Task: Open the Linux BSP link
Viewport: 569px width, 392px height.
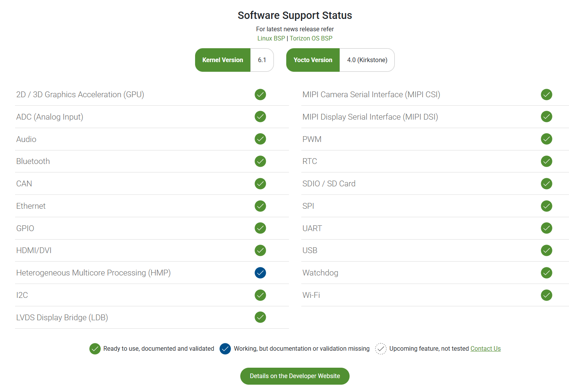Action: click(271, 38)
